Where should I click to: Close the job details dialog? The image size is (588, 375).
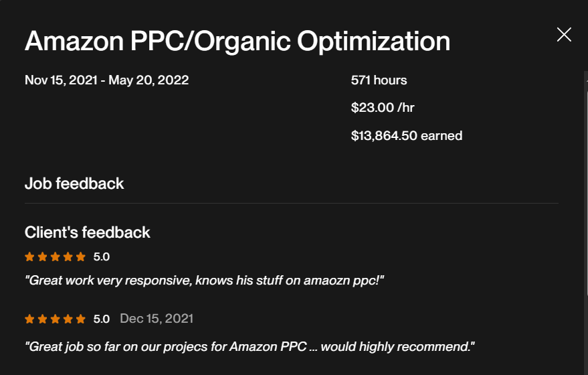(564, 35)
